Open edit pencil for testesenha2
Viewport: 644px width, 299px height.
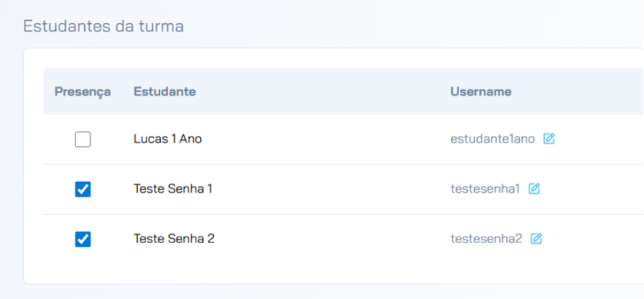tap(537, 238)
